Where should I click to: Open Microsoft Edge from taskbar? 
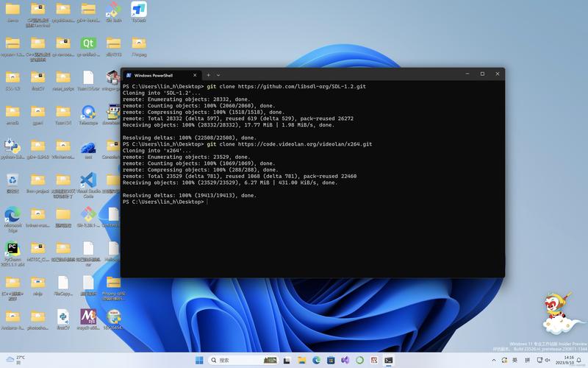point(316,360)
